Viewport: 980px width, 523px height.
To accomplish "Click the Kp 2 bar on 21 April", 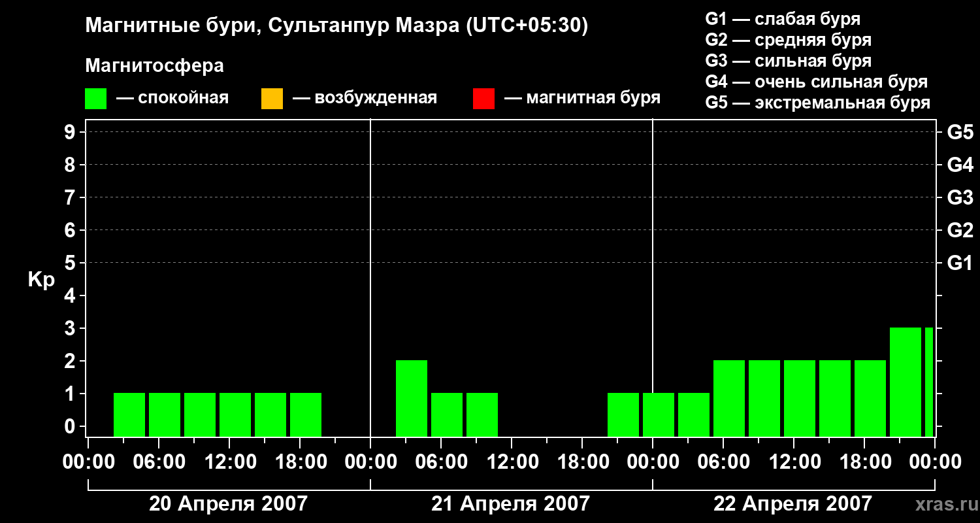I will (x=412, y=398).
